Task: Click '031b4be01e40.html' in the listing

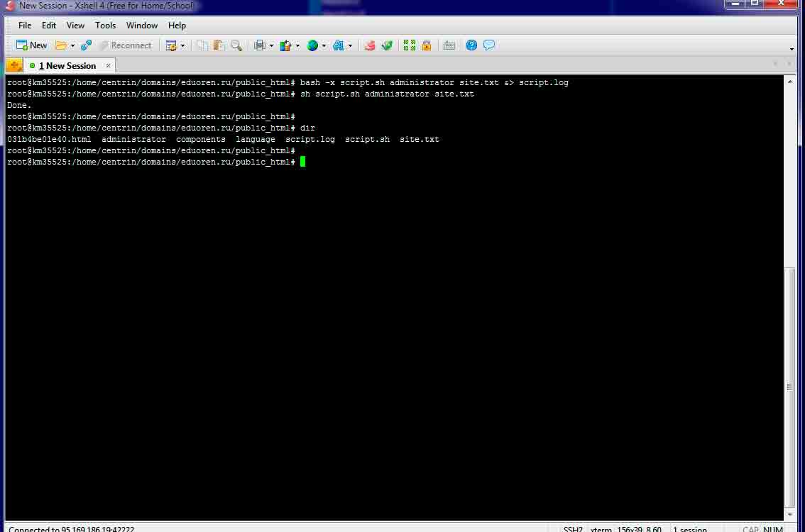Action: [49, 139]
